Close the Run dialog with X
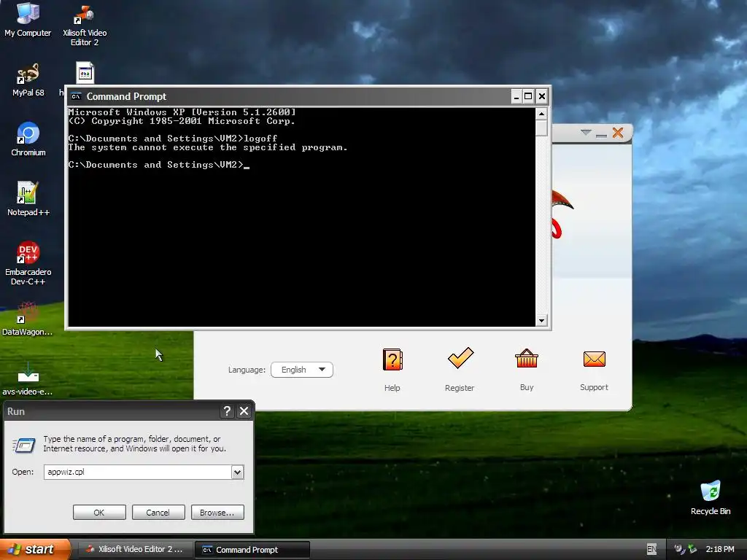This screenshot has height=560, width=747. click(244, 411)
